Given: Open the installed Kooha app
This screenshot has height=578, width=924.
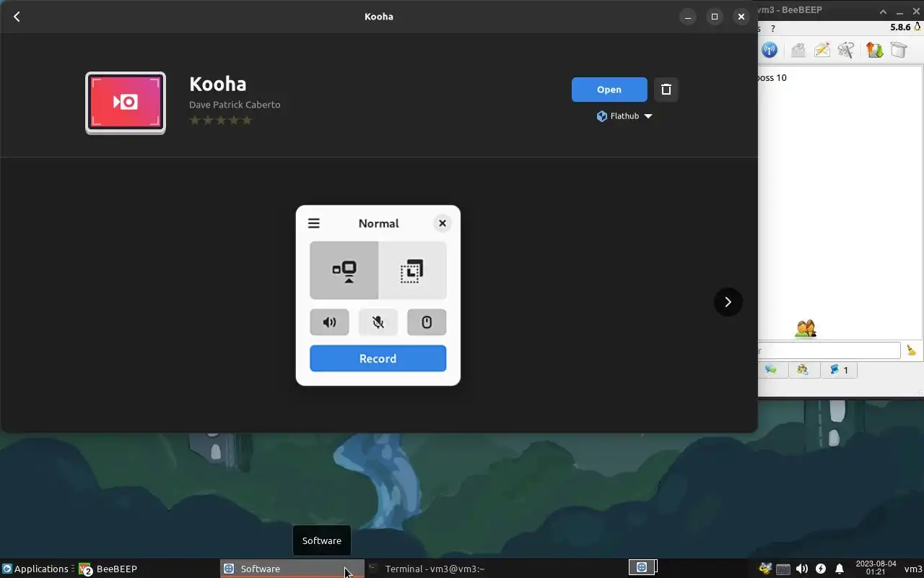Looking at the screenshot, I should click(609, 90).
